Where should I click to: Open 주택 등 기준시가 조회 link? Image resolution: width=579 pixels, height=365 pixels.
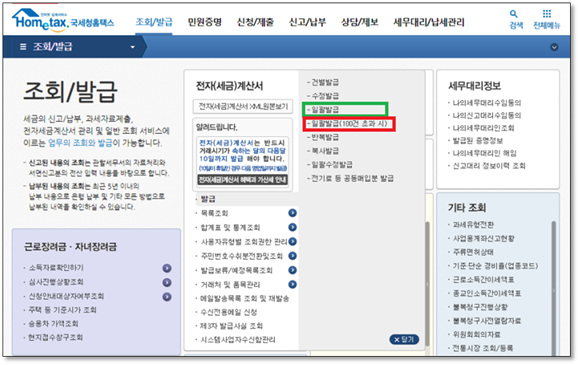click(x=62, y=310)
